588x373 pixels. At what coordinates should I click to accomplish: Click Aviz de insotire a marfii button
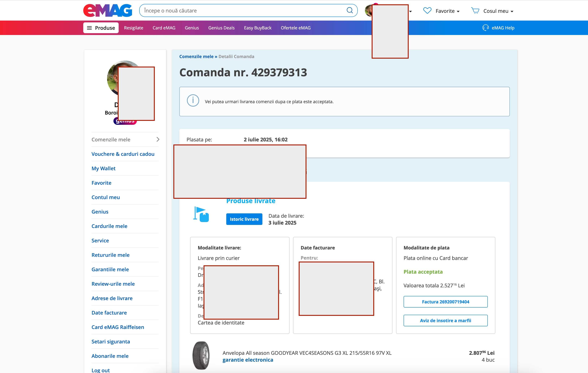click(445, 321)
